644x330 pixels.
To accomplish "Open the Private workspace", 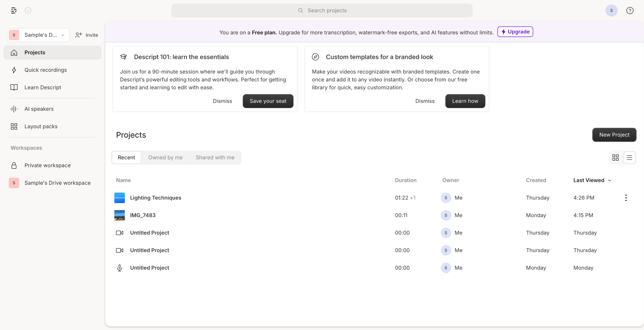I will tap(47, 165).
